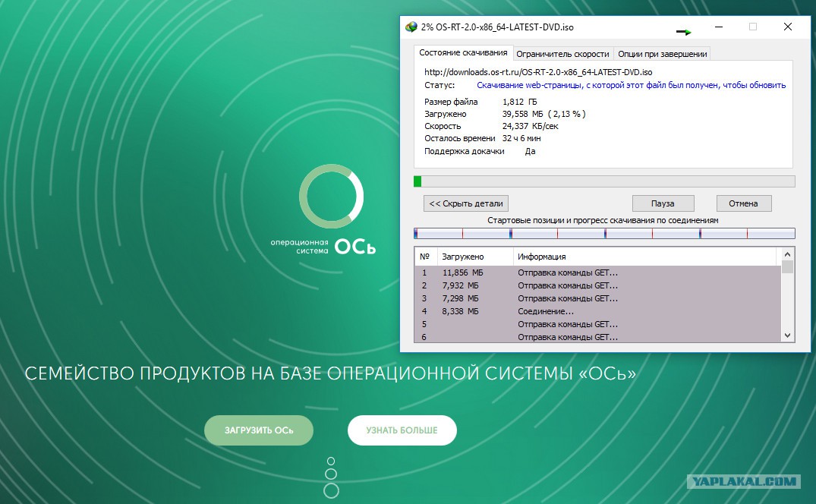The height and width of the screenshot is (504, 816).
Task: Click the blue status message text
Action: (x=632, y=85)
